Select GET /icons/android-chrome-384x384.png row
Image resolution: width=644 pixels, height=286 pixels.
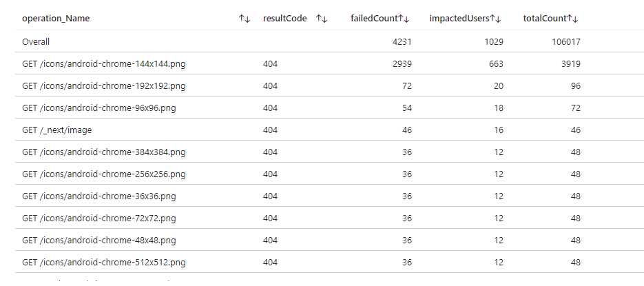point(103,152)
